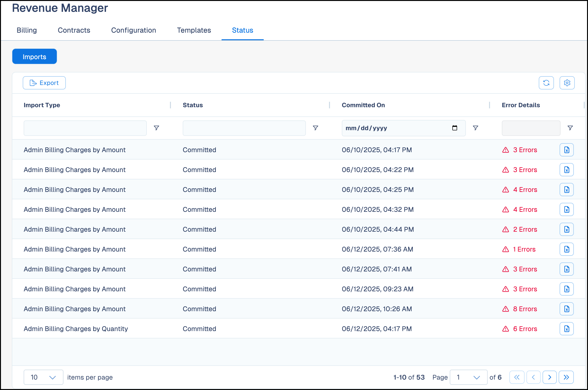Open Status column filter

tap(315, 128)
